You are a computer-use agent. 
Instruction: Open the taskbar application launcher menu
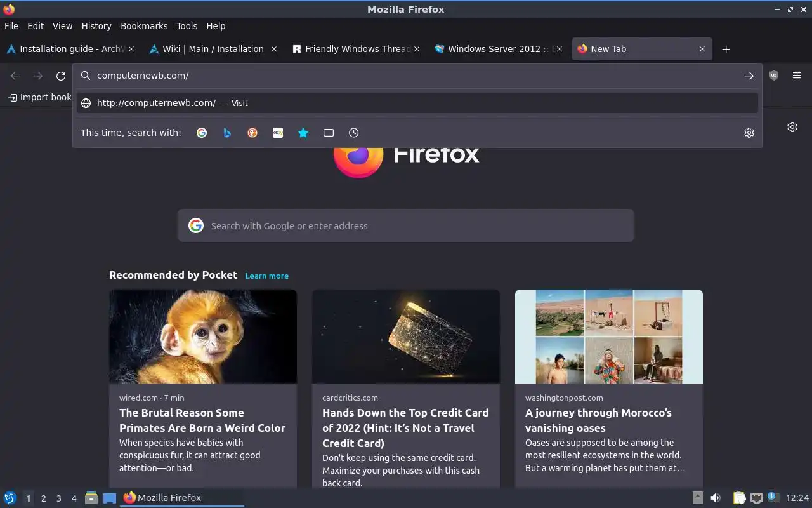[x=10, y=498]
